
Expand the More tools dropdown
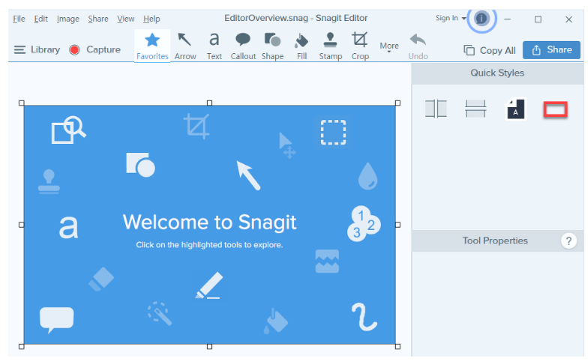click(x=388, y=46)
